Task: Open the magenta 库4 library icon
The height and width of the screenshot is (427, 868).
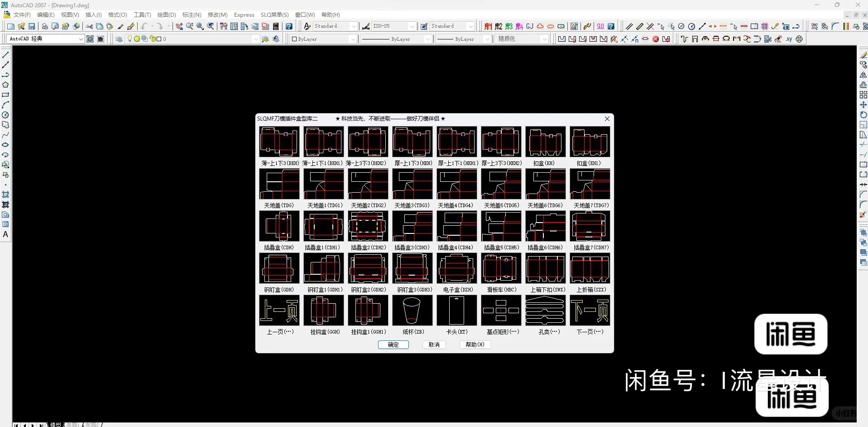Action: (519, 26)
